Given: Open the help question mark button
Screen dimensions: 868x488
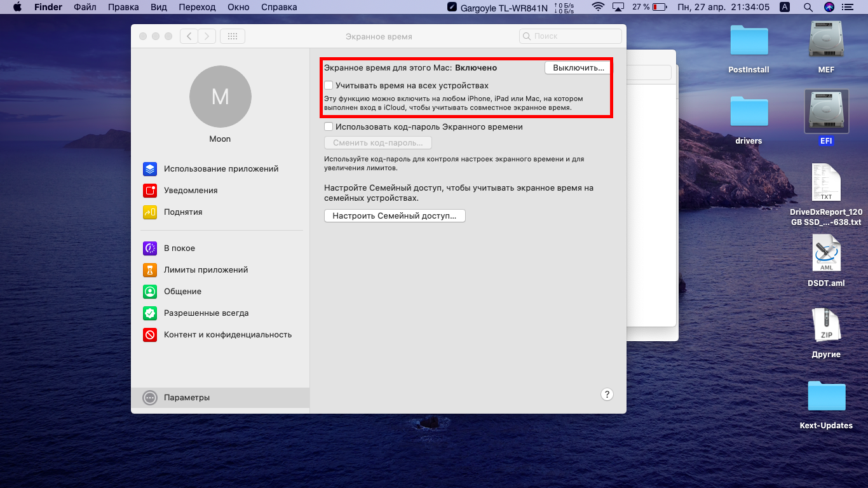Looking at the screenshot, I should click(x=607, y=395).
